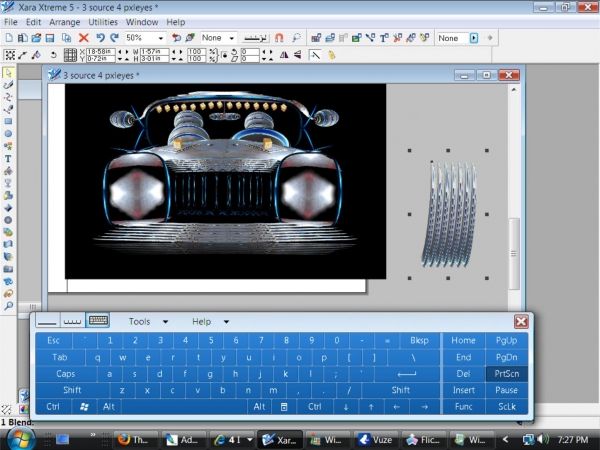Select the Transparency tool
The image size is (600, 450).
click(x=8, y=183)
